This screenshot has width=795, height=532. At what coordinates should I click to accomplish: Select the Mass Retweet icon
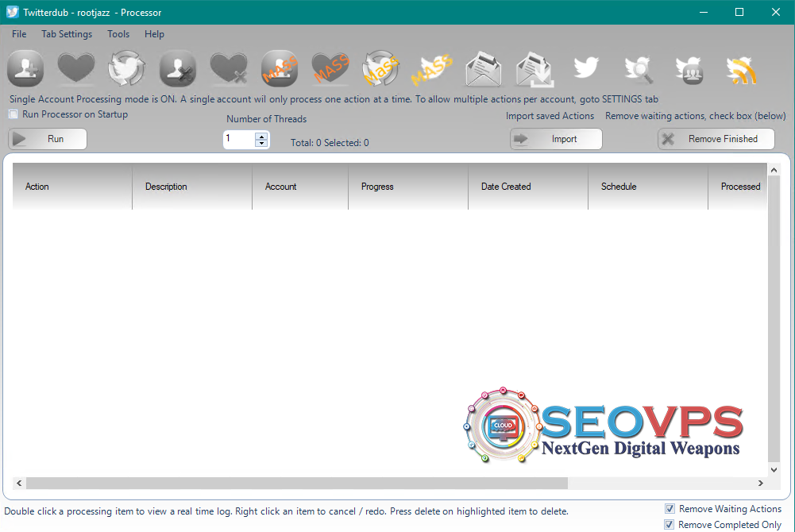[381, 68]
